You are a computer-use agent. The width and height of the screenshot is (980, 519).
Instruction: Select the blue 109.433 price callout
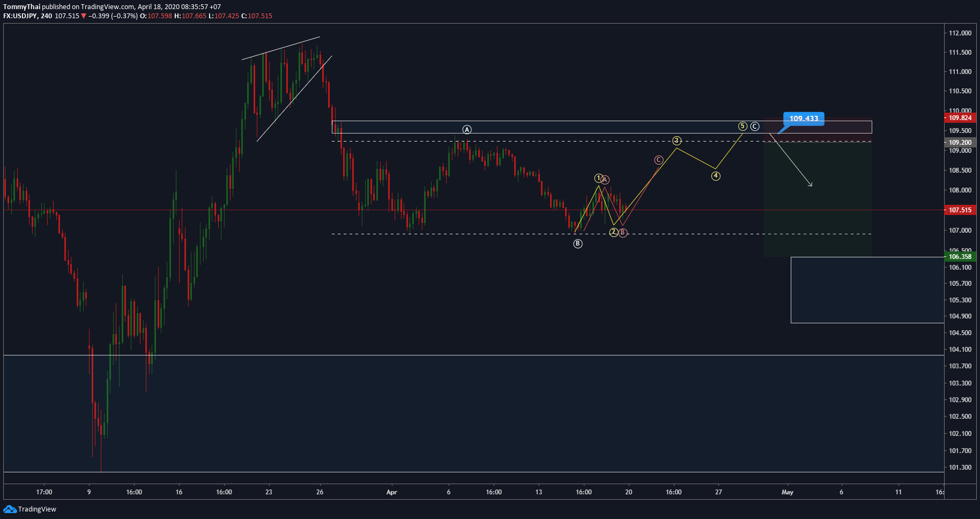click(804, 118)
